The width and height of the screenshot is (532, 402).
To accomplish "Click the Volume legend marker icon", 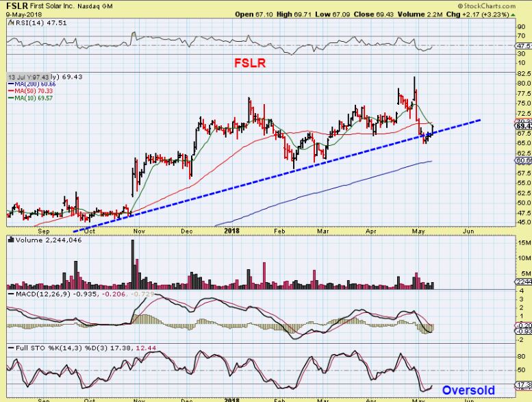I will coord(11,240).
